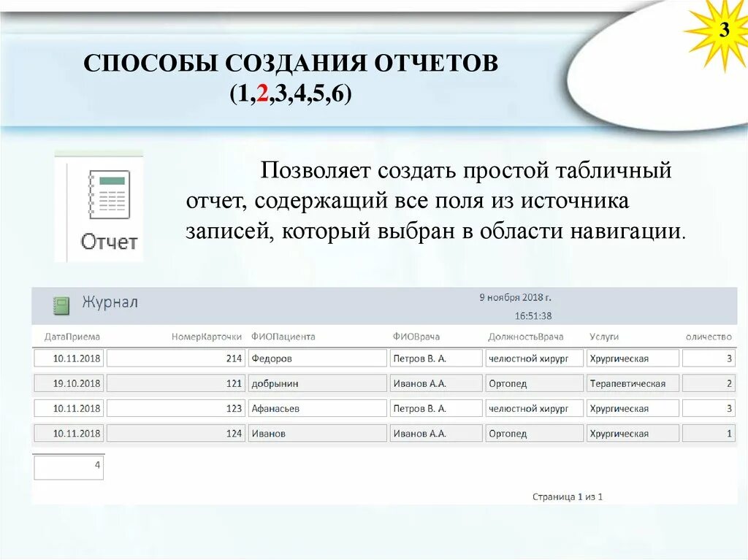Click position field in the Федоров row
This screenshot has height=560, width=748.
(x=534, y=358)
